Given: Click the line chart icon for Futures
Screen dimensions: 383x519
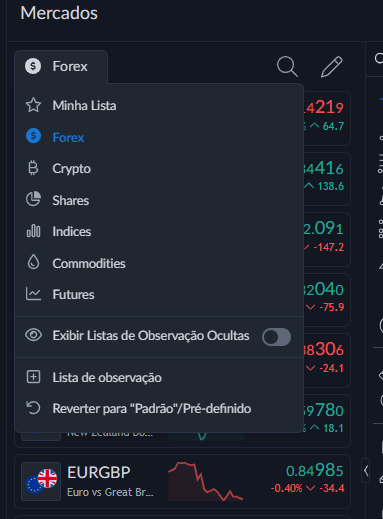Looking at the screenshot, I should click(33, 294).
